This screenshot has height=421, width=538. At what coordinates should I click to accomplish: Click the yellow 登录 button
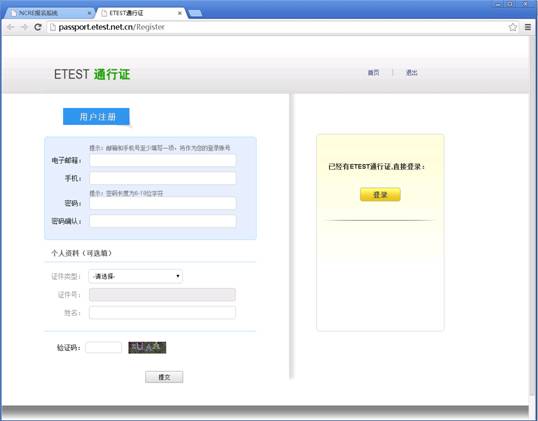point(380,195)
